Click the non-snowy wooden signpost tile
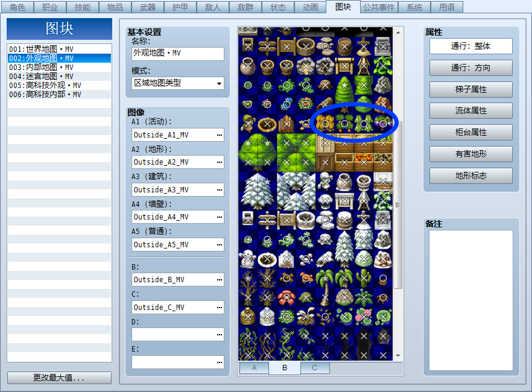The image size is (532, 392). pyautogui.click(x=267, y=46)
